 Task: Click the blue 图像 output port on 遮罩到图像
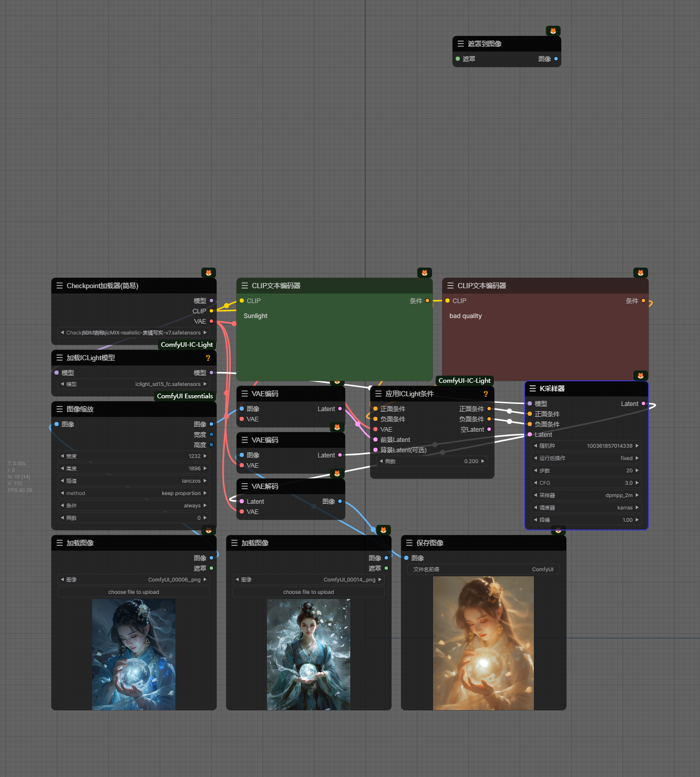[x=556, y=59]
